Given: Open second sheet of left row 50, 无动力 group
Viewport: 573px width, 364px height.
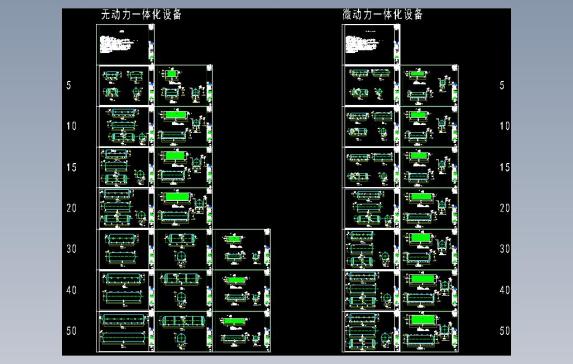Looking at the screenshot, I should pyautogui.click(x=184, y=332).
